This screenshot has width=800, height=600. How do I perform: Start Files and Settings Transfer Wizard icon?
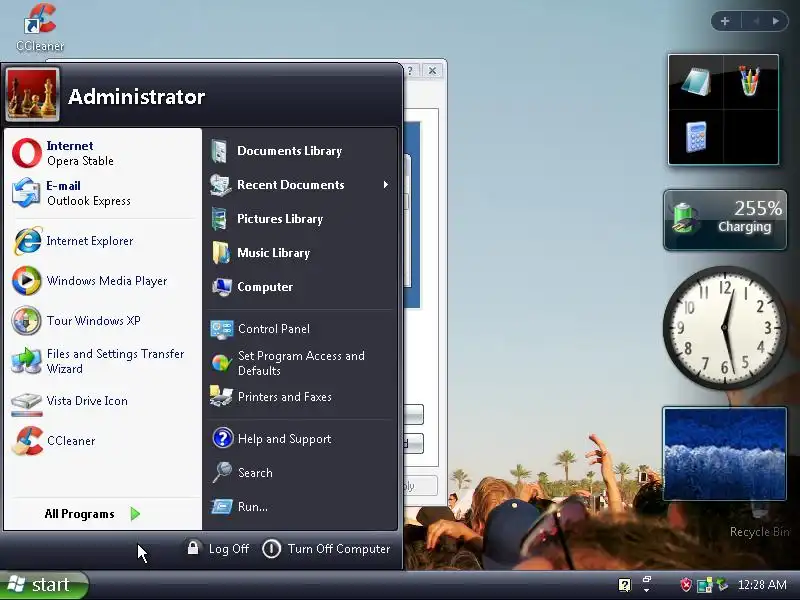(27, 361)
